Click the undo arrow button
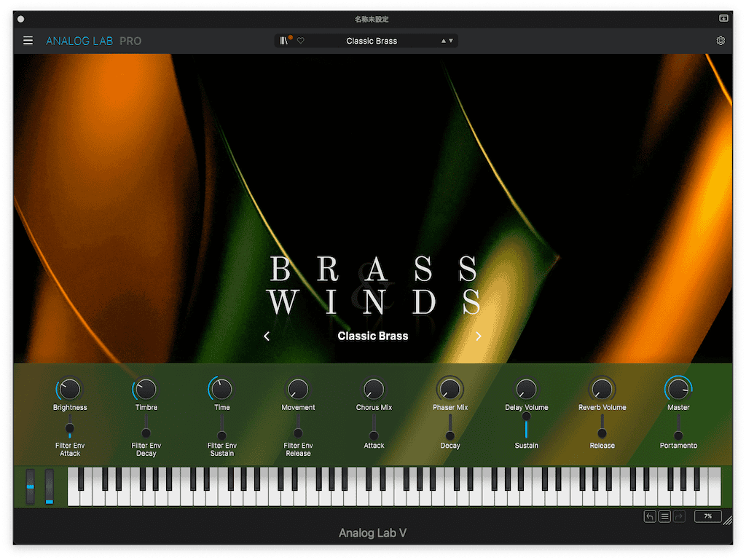The image size is (746, 560). pyautogui.click(x=650, y=516)
